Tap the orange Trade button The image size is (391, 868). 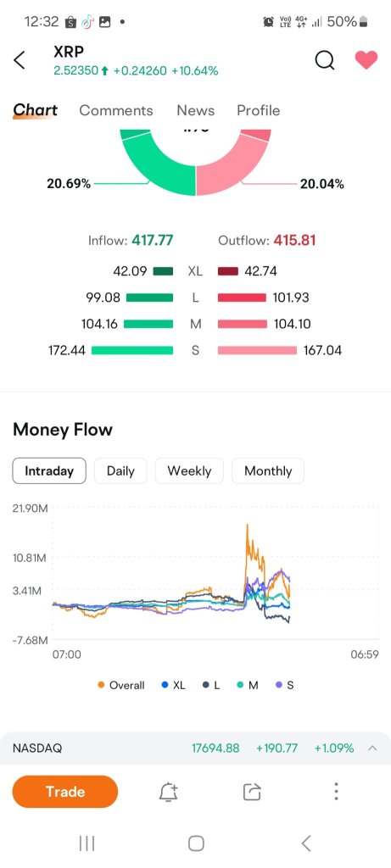pyautogui.click(x=64, y=792)
